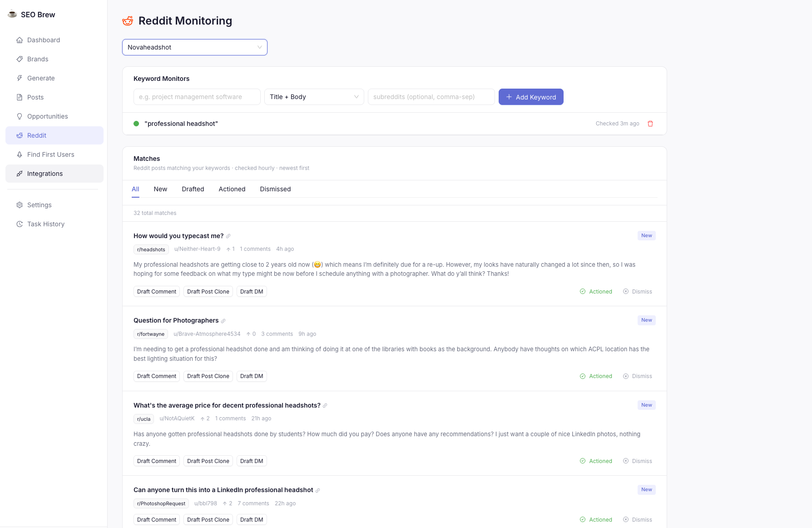Navigate to Opportunities
The height and width of the screenshot is (528, 812).
tap(54, 116)
